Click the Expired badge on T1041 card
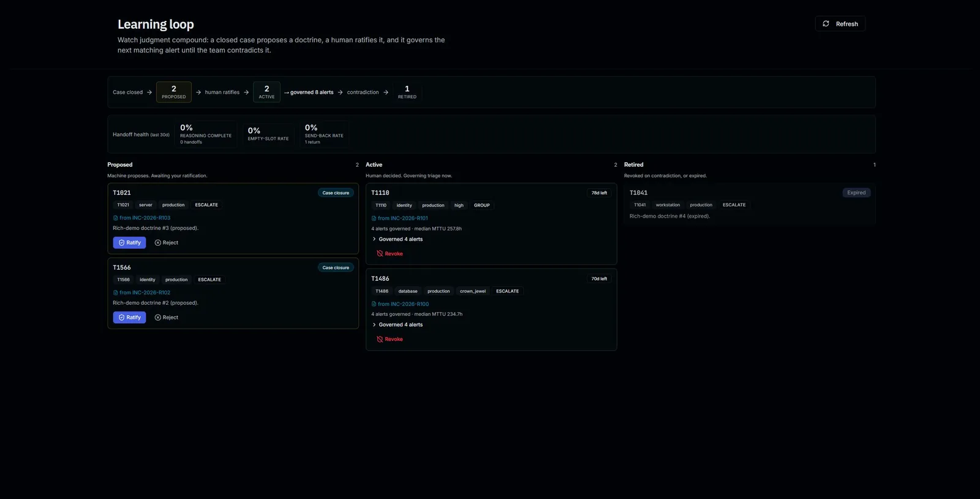Screen dimensions: 980x499 tap(856, 192)
